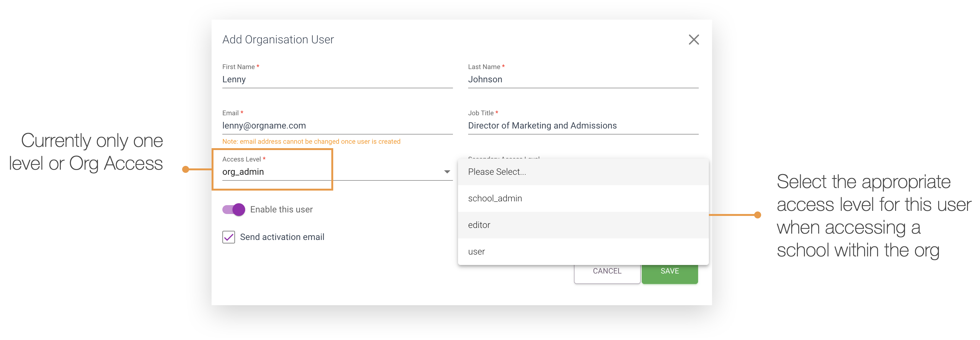
Task: Click the green SAVE button
Action: tap(669, 271)
